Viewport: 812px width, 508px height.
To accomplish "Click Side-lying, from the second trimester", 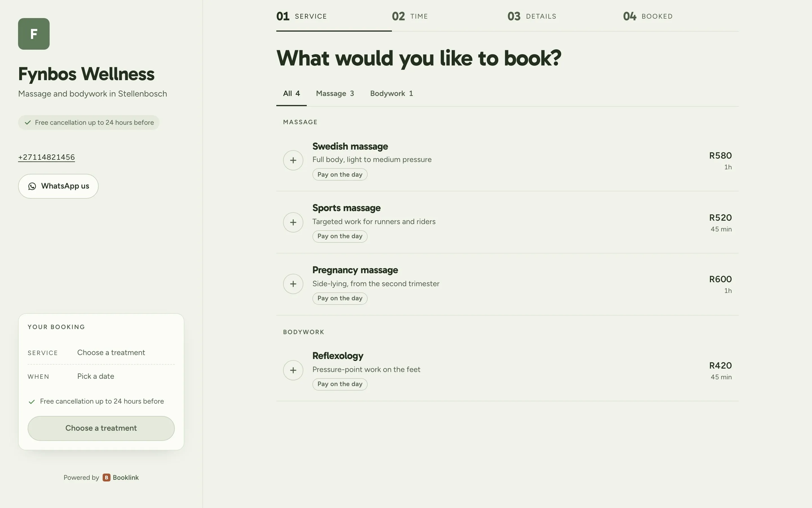I will (376, 284).
